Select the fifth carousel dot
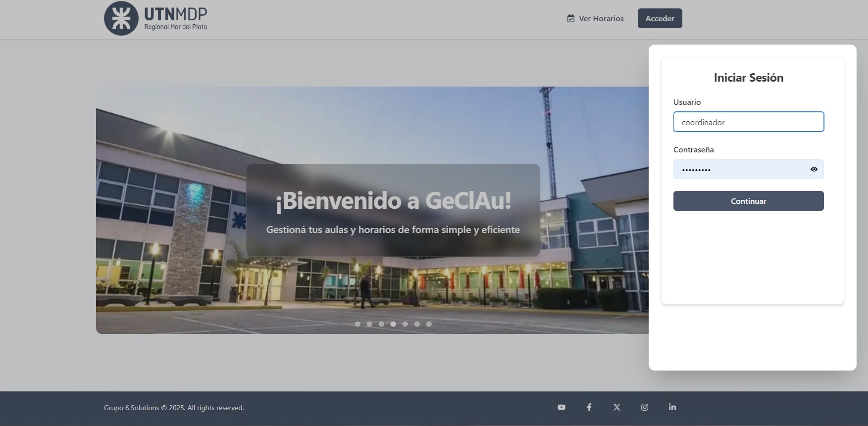The width and height of the screenshot is (868, 426). (405, 324)
